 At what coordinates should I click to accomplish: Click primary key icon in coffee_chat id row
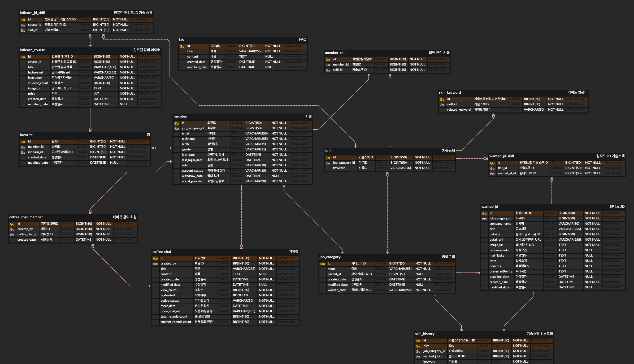pyautogui.click(x=155, y=258)
